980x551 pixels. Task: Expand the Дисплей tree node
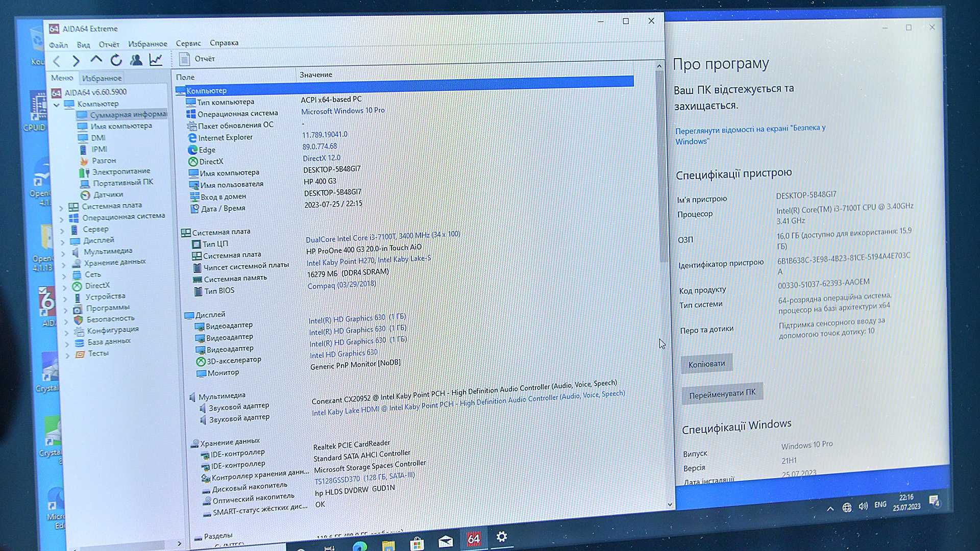(x=63, y=242)
